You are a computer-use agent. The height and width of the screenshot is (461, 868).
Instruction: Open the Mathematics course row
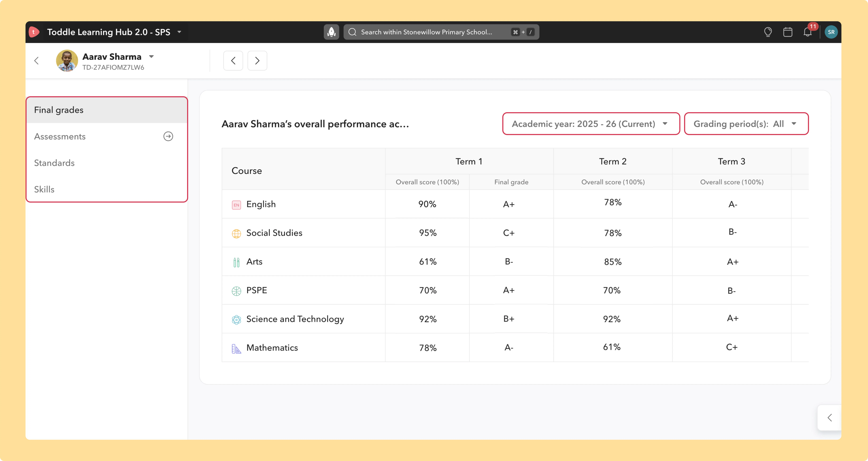pyautogui.click(x=515, y=347)
